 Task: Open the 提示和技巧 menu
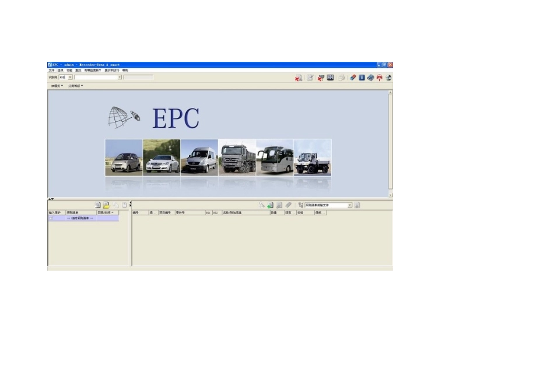point(111,71)
